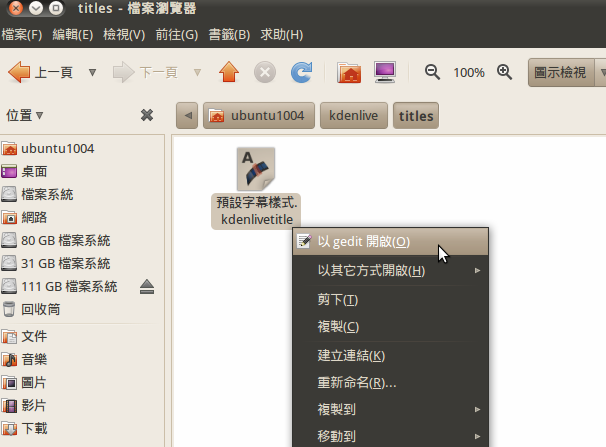Expand the 移動到 submenu
606x447 pixels.
(390, 436)
